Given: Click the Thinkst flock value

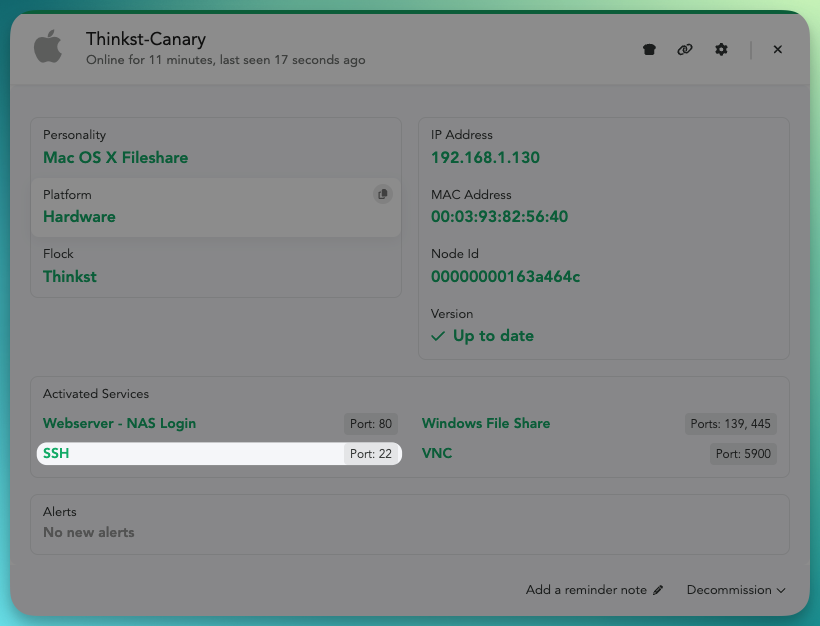Looking at the screenshot, I should [70, 276].
